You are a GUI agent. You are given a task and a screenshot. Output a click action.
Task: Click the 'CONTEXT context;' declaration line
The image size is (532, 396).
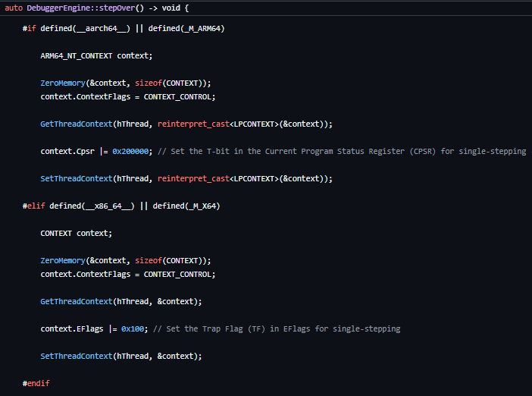coord(76,234)
